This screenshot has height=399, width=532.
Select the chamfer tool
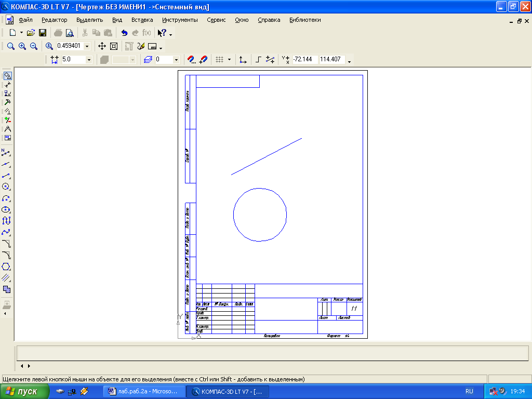click(6, 244)
